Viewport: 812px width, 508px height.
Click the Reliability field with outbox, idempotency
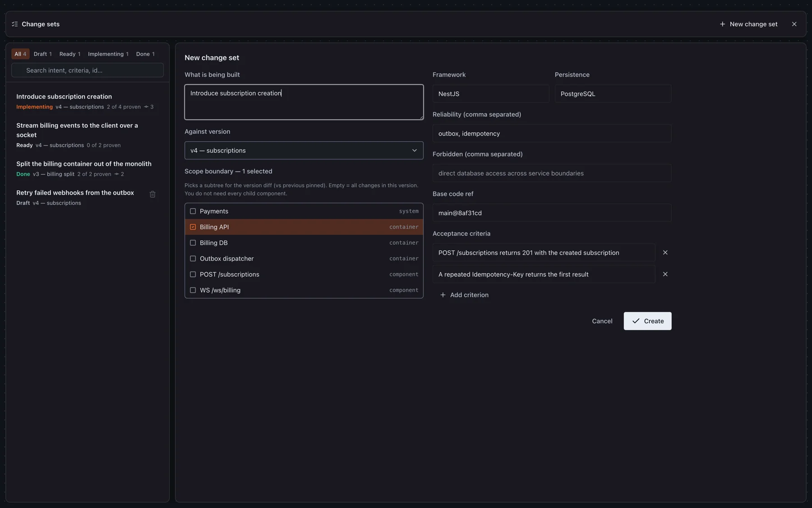click(552, 133)
